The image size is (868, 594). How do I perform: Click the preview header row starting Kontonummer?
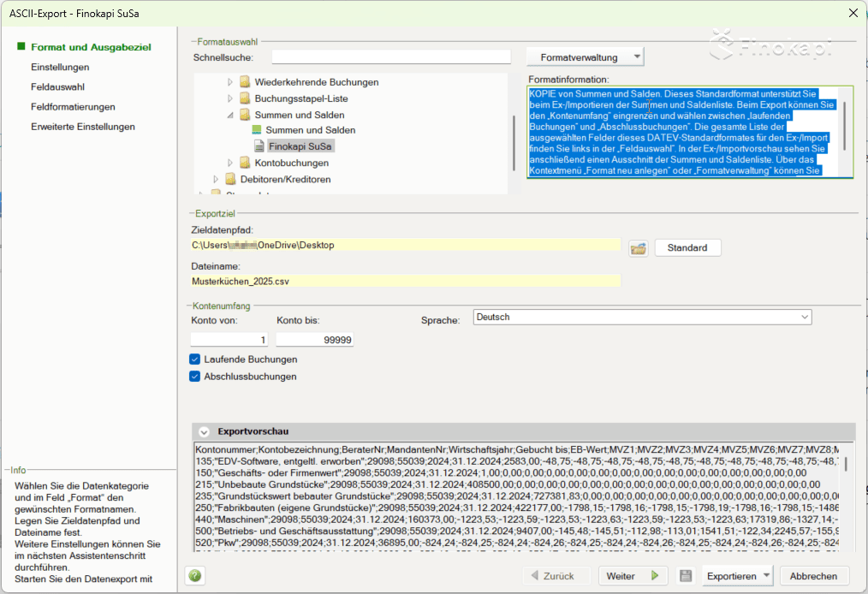(x=517, y=449)
